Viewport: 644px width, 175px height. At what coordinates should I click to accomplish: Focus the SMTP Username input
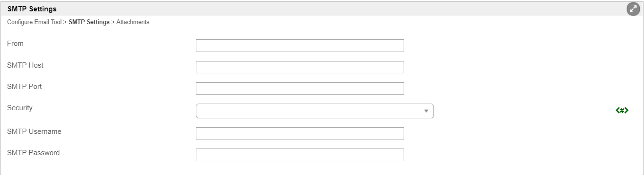click(300, 133)
